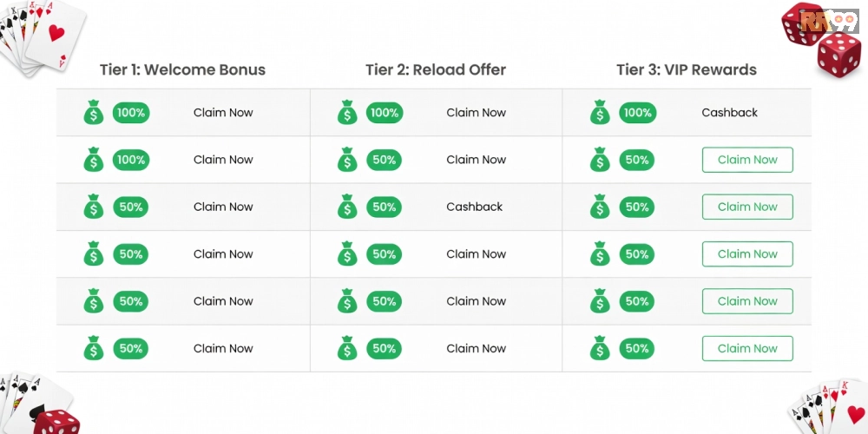
Task: Select money bag icon in Tier 1's last row
Action: click(x=94, y=349)
